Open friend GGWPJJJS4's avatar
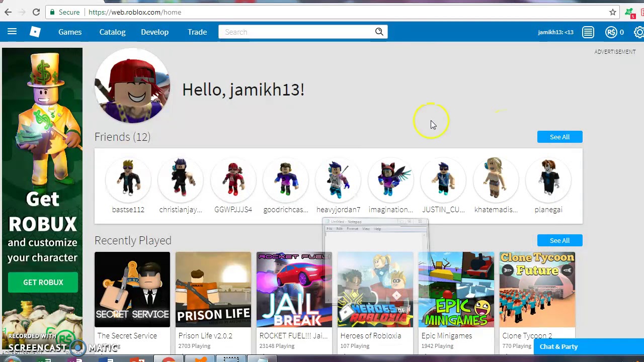644x362 pixels. pyautogui.click(x=233, y=179)
